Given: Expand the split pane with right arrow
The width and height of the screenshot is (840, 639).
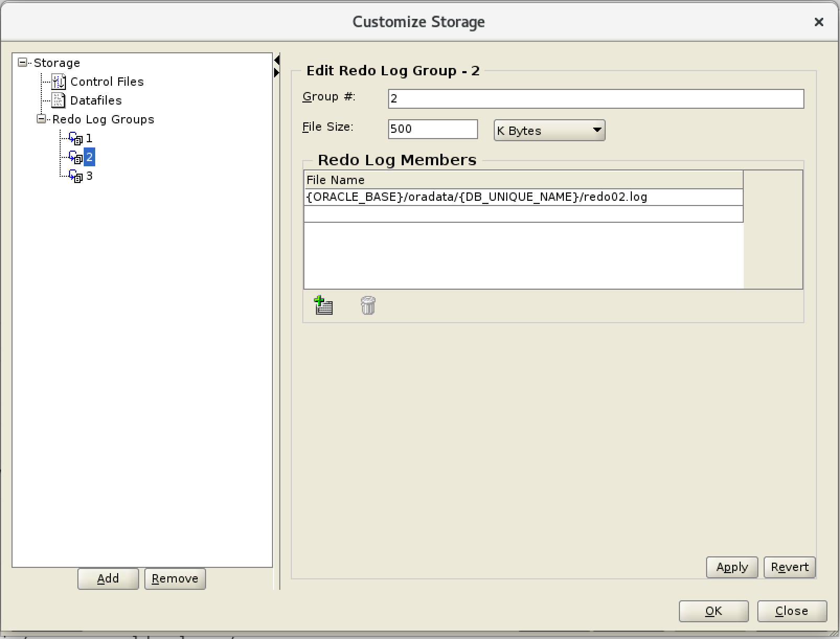Looking at the screenshot, I should pyautogui.click(x=277, y=73).
